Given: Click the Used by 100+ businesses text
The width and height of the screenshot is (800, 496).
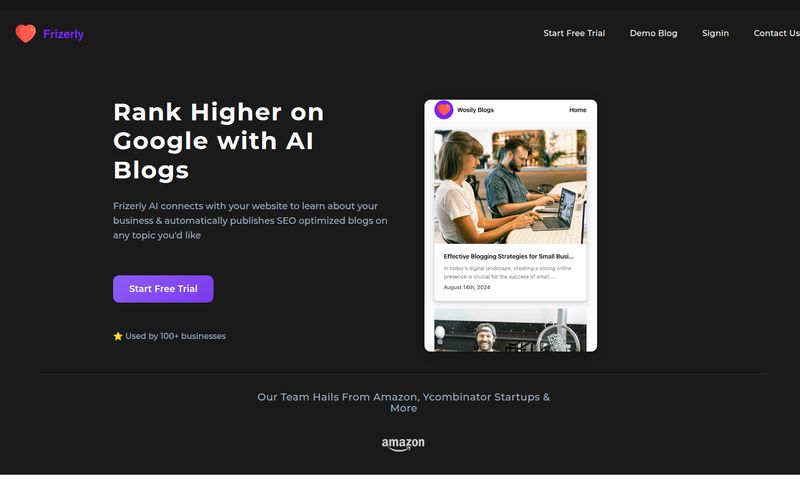Looking at the screenshot, I should tap(176, 336).
